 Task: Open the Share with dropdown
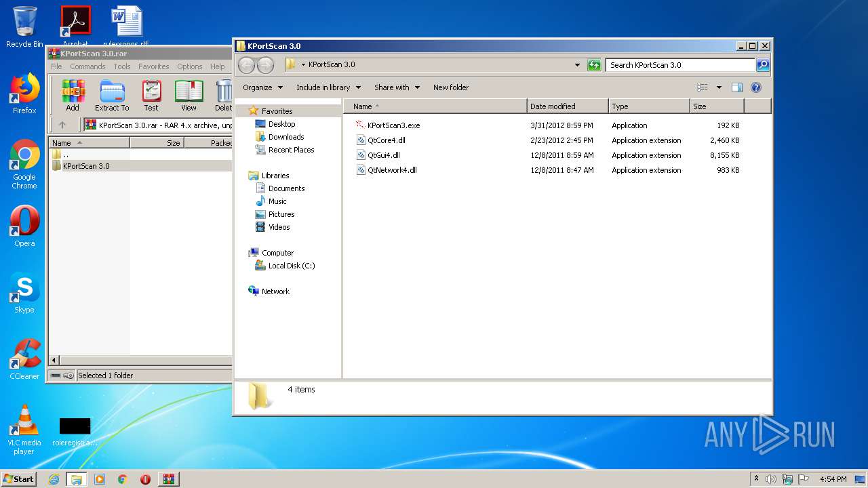click(397, 87)
